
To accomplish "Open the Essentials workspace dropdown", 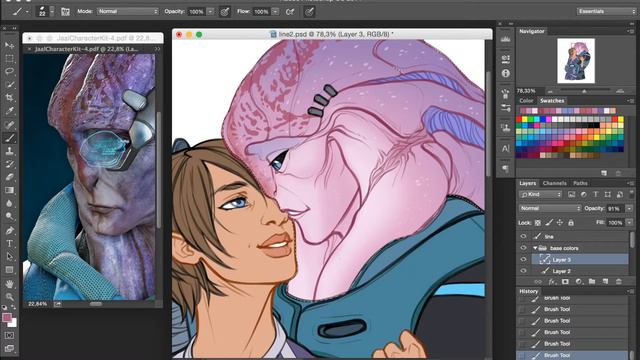I will pos(606,11).
